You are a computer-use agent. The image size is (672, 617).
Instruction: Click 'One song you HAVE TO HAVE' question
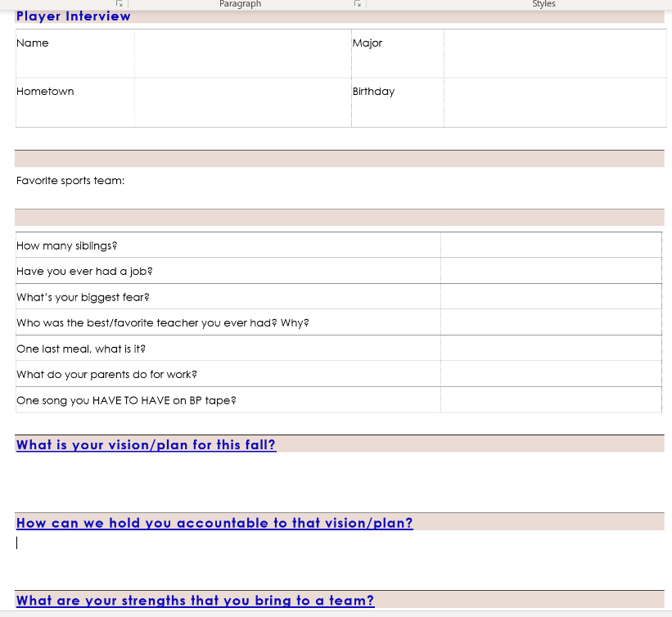click(x=126, y=401)
